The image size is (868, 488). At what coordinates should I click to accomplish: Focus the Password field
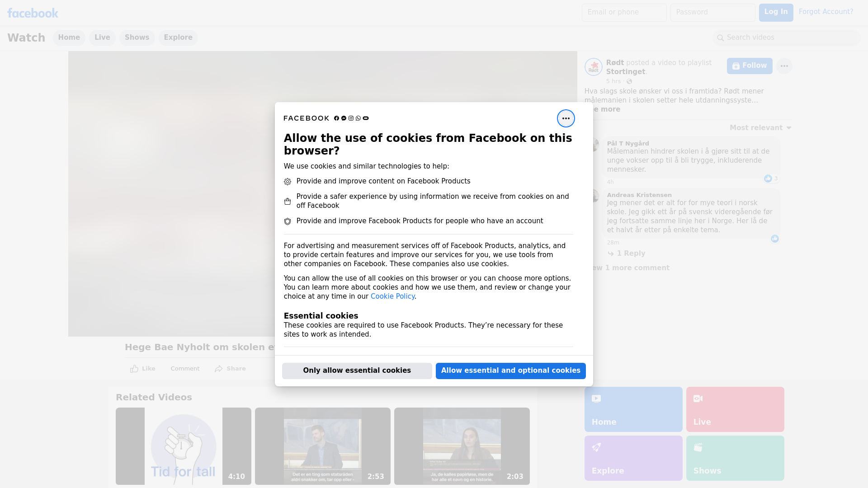(x=712, y=13)
